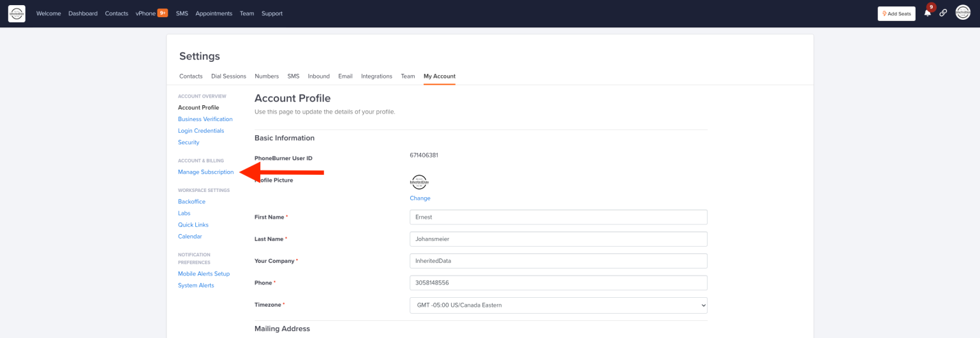980x338 pixels.
Task: Click the Last Name input field
Action: pos(558,239)
